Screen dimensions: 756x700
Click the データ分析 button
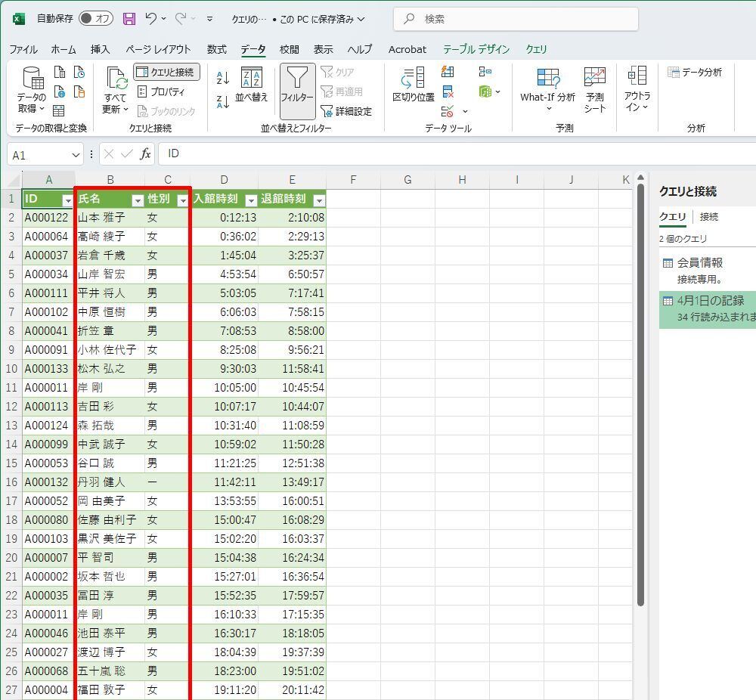695,73
